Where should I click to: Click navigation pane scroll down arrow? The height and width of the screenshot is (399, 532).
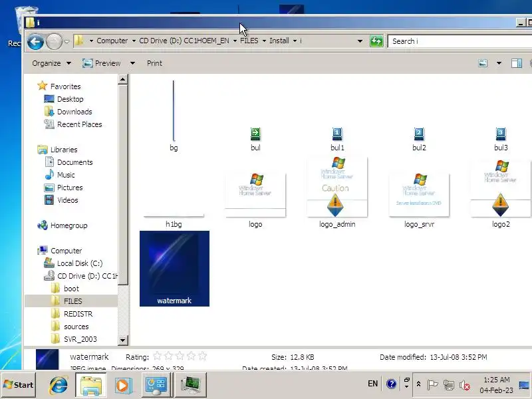pos(123,340)
